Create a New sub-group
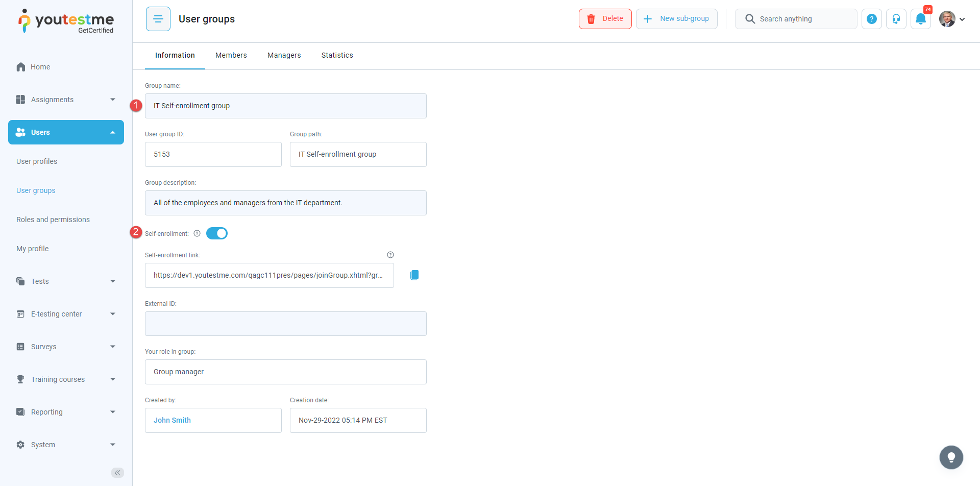 (676, 19)
